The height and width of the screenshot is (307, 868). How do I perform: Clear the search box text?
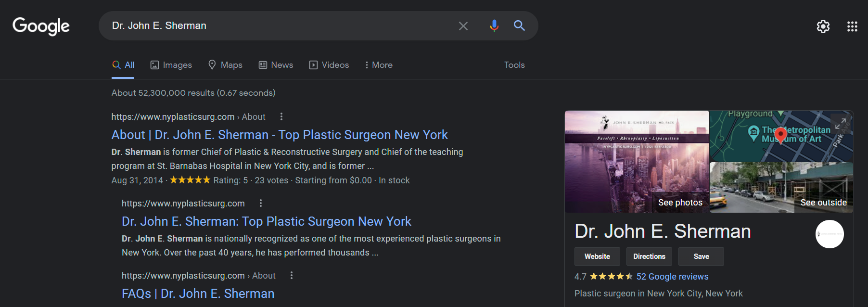(x=463, y=26)
